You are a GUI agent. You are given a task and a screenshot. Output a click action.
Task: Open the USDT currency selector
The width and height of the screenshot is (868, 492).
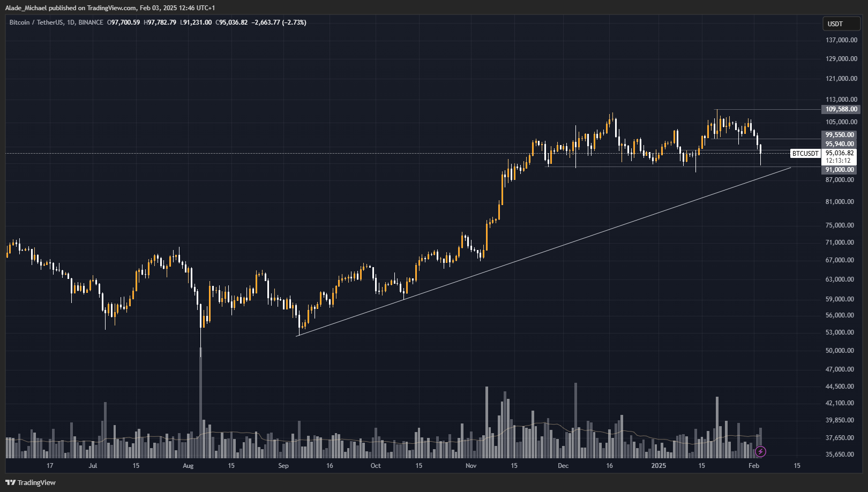coord(841,24)
